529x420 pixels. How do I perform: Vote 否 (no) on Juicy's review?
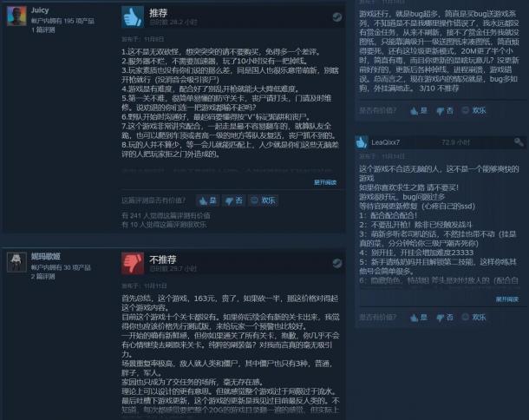[x=234, y=200]
